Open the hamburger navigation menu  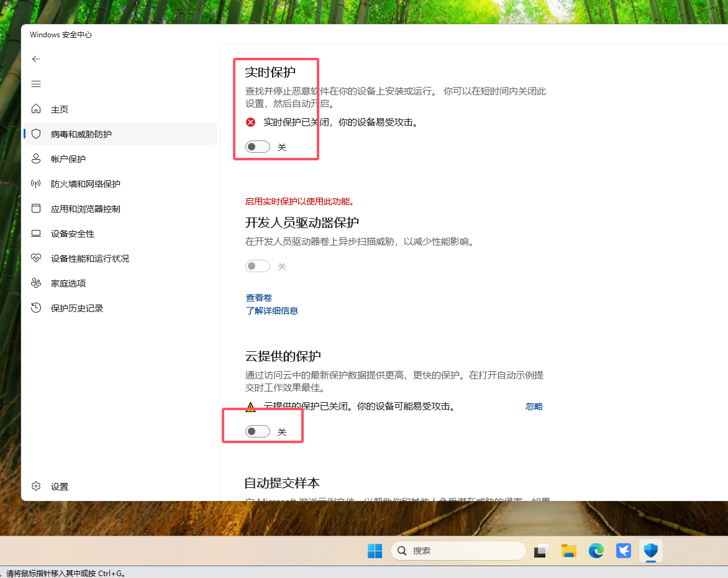[36, 84]
